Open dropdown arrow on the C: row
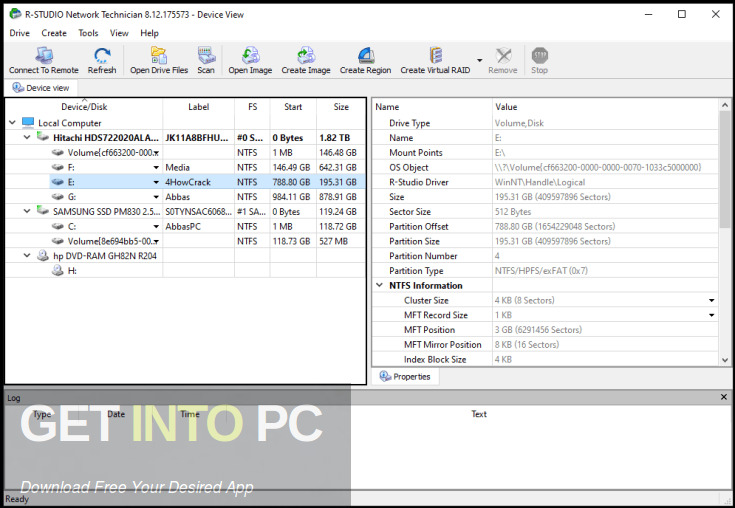735x508 pixels. tap(156, 226)
